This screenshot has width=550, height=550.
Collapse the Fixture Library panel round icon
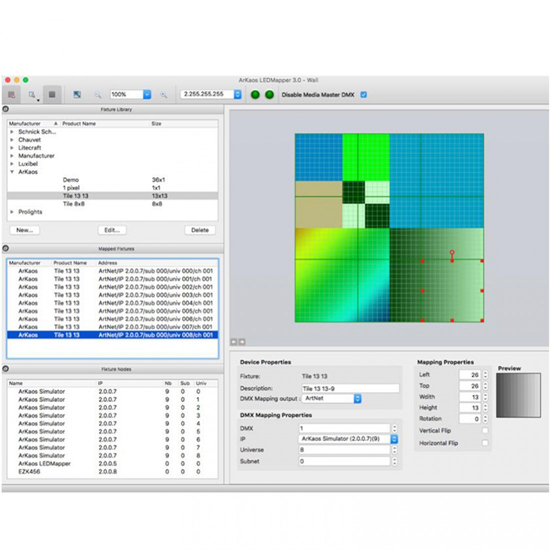6,109
